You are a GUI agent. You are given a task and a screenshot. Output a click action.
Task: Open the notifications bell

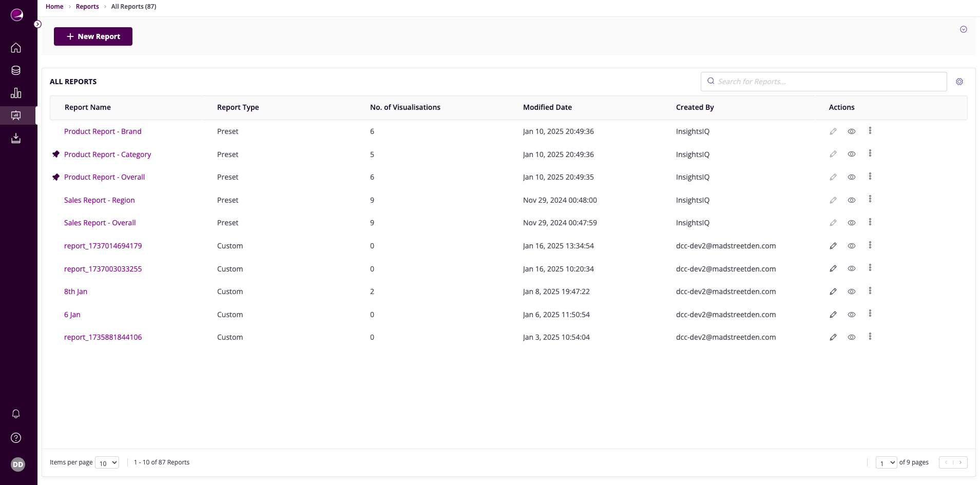click(x=16, y=413)
